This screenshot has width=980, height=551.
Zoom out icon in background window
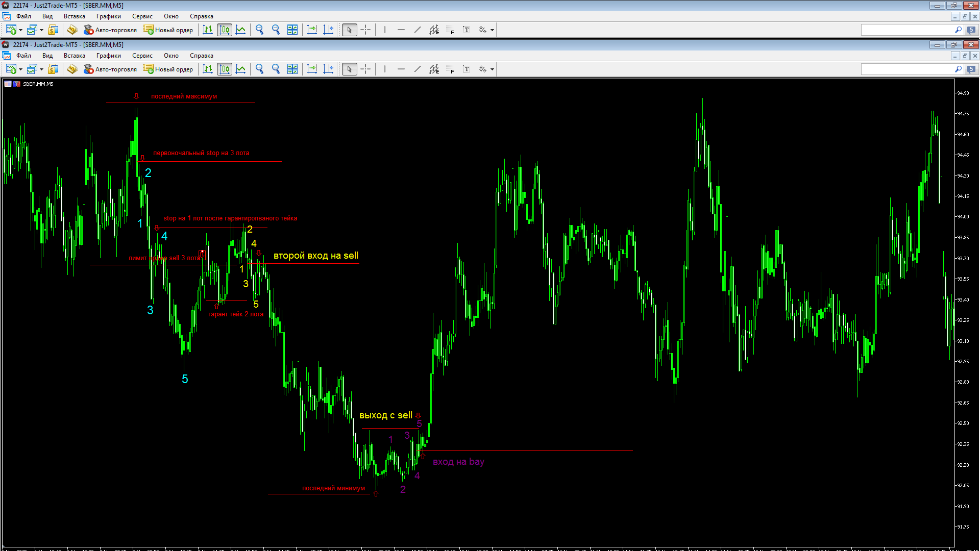tap(276, 30)
